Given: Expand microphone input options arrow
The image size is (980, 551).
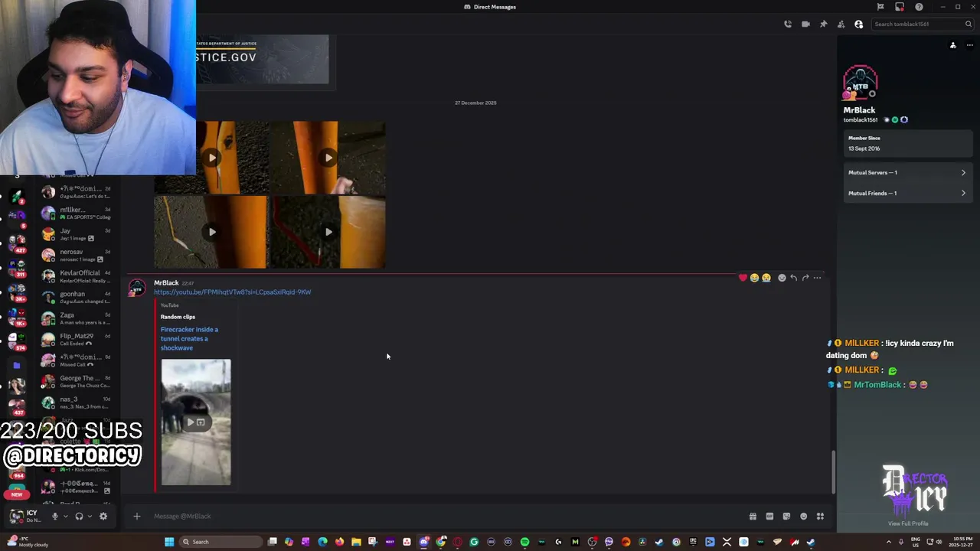Looking at the screenshot, I should click(x=65, y=516).
